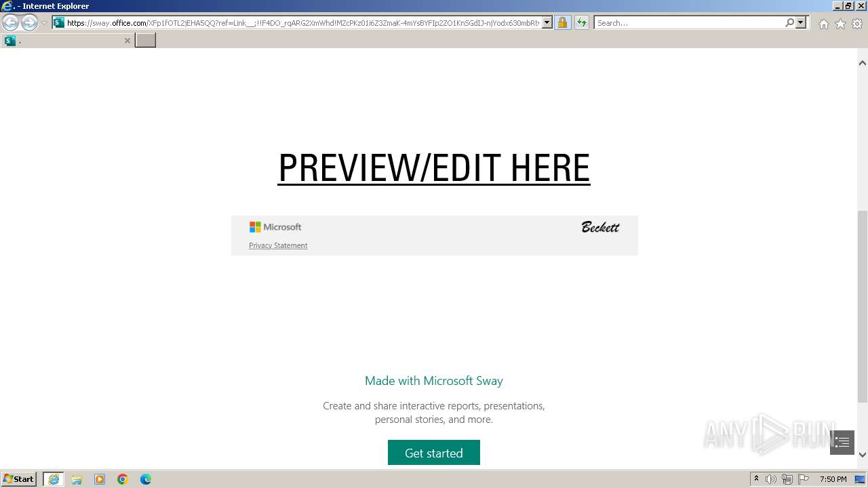
Task: Open a new blank tab
Action: (x=145, y=41)
